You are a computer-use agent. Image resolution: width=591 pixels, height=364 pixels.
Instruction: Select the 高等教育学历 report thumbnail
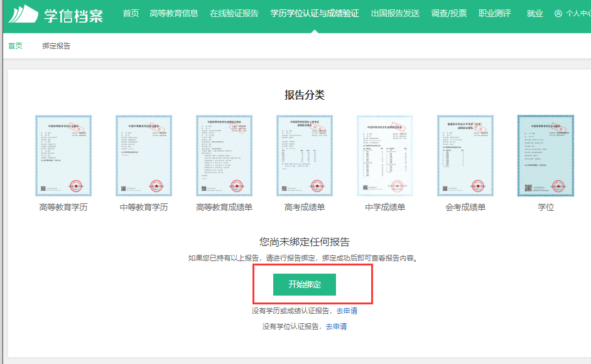click(x=63, y=156)
